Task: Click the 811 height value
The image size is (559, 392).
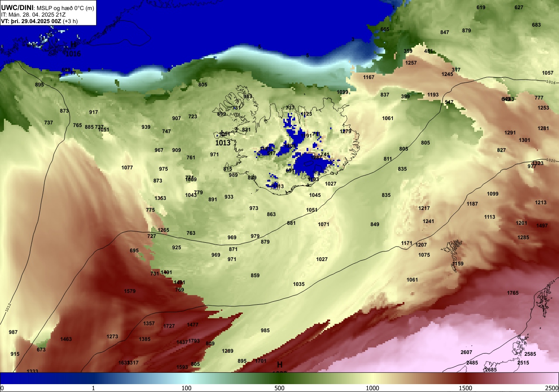Action: 388,159
